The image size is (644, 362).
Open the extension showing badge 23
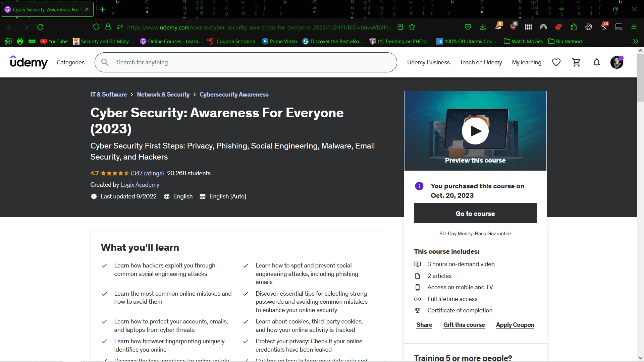click(604, 26)
